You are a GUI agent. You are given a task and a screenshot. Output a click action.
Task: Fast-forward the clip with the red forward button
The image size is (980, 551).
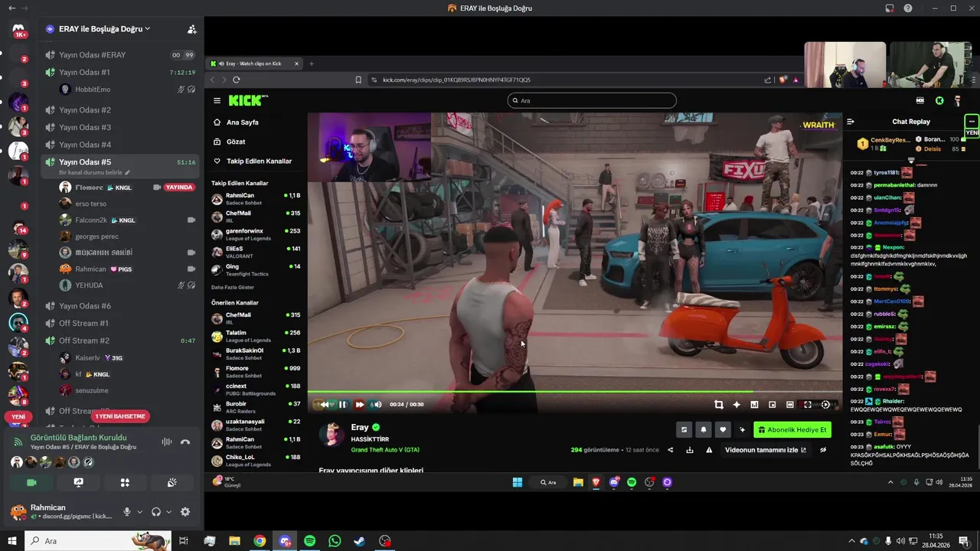[360, 404]
